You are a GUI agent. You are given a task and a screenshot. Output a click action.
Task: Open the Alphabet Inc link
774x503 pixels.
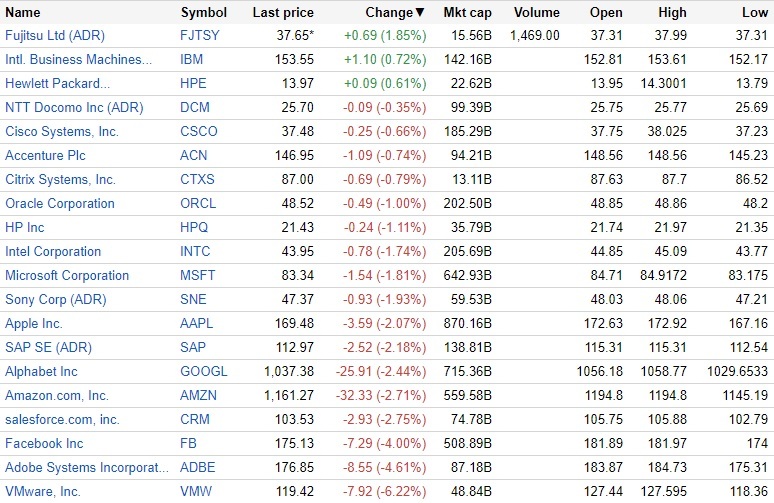point(41,372)
